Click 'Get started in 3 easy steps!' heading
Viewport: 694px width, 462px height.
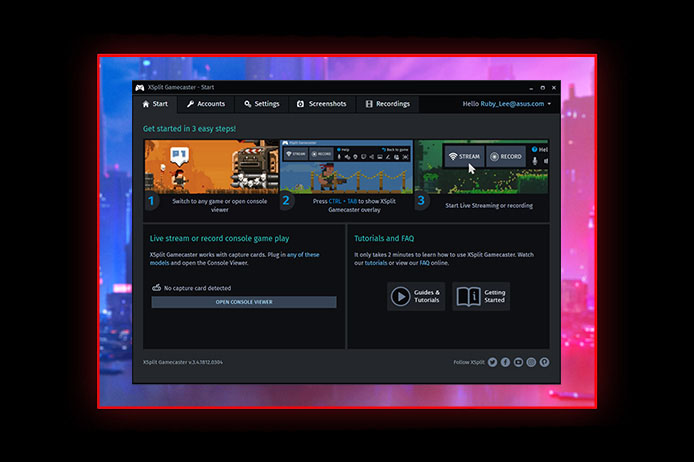189,129
